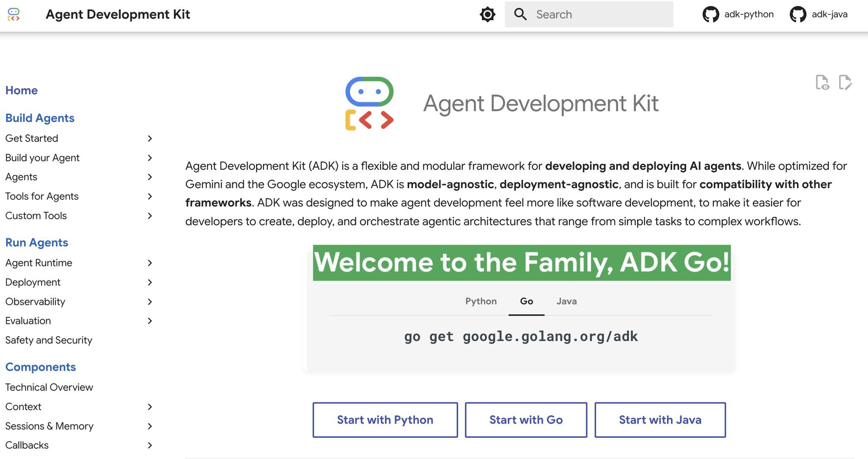Toggle the light/dark theme switch icon
Image resolution: width=868 pixels, height=459 pixels.
click(487, 14)
